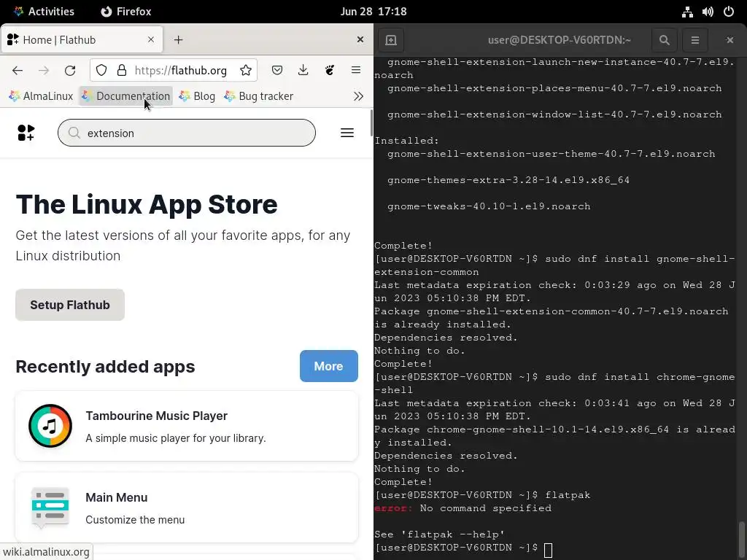This screenshot has width=747, height=560.
Task: Focus the Flathub search field containing 'extension'
Action: [187, 133]
